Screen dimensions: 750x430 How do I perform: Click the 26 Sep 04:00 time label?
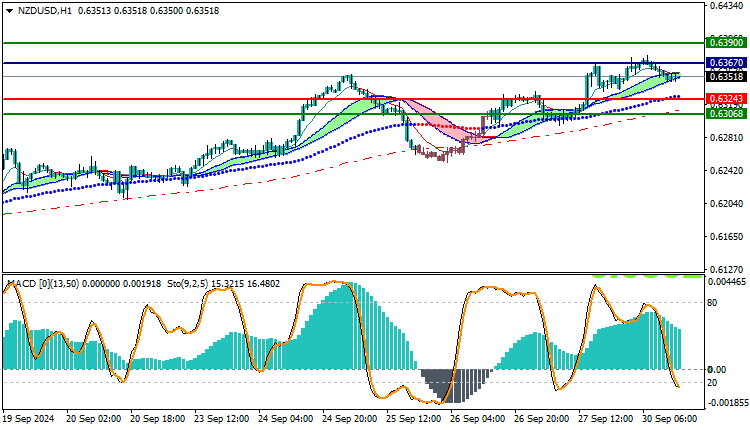coord(478,419)
